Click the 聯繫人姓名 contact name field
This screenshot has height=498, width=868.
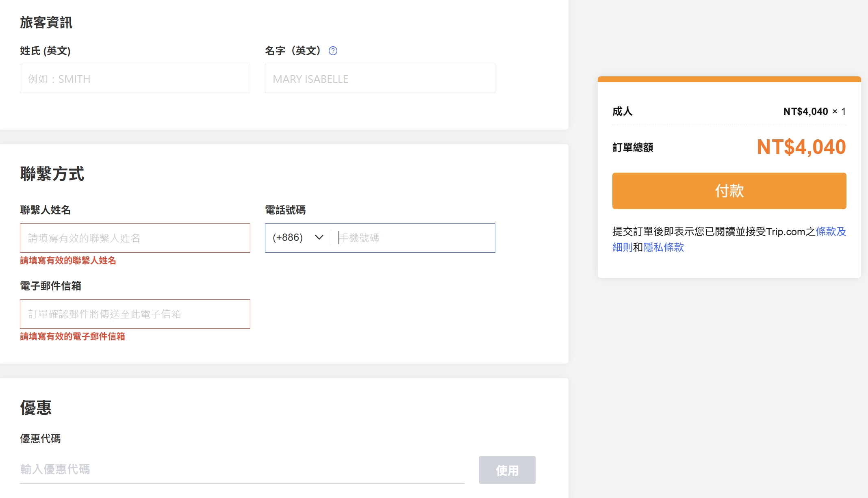coord(135,238)
